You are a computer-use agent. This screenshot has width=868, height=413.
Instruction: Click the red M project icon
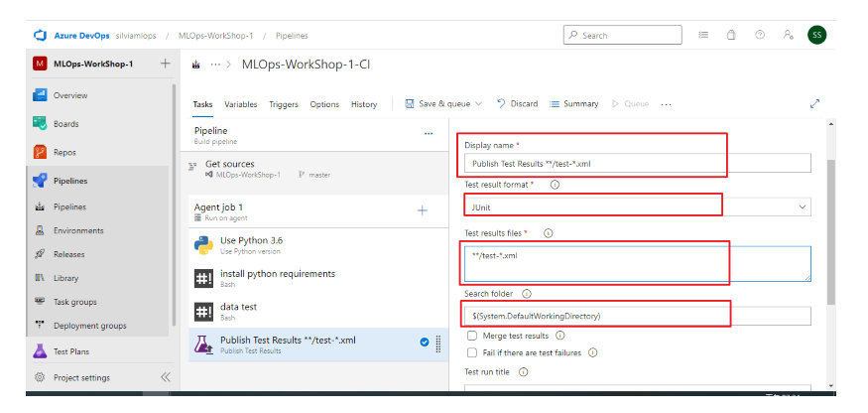click(x=40, y=64)
